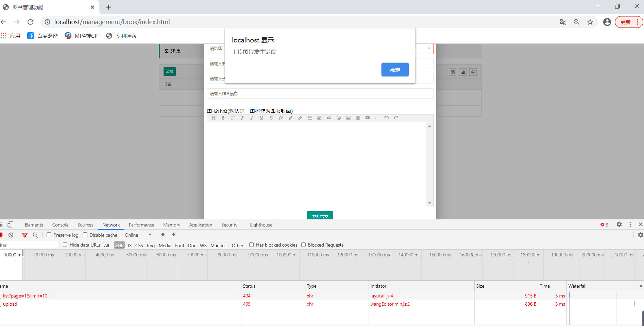
Task: Click the table export icon
Action: point(463,72)
